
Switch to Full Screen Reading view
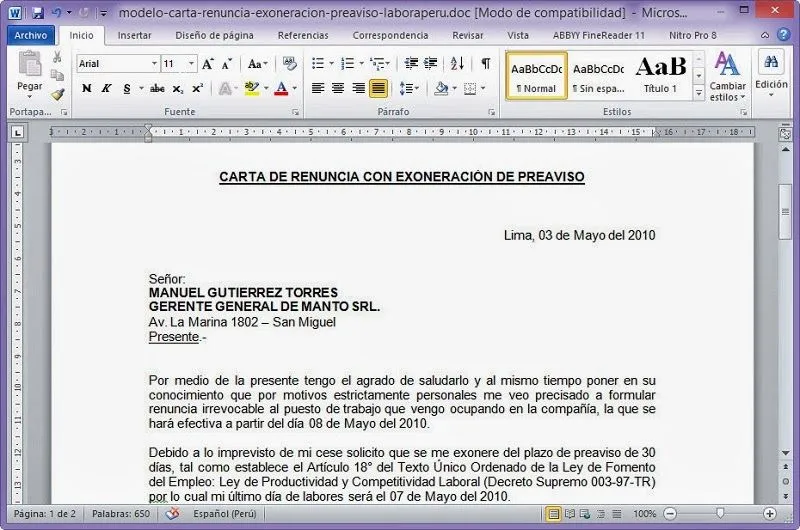[570, 514]
